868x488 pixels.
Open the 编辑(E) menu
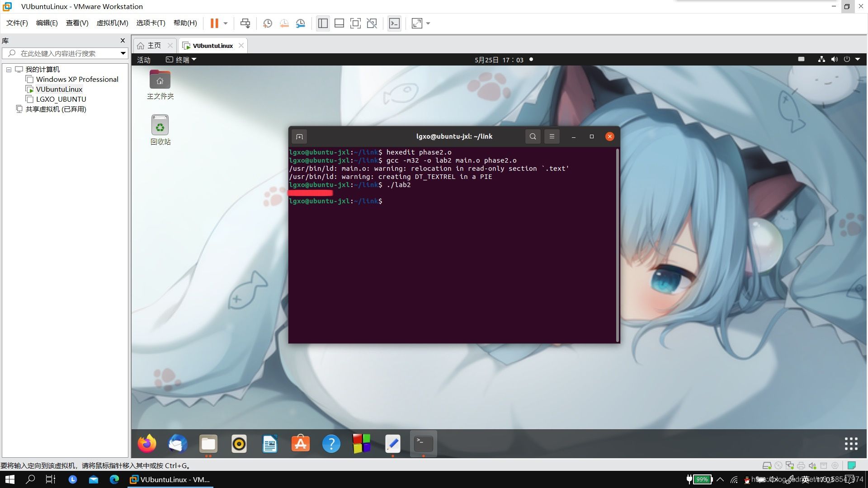(x=47, y=23)
